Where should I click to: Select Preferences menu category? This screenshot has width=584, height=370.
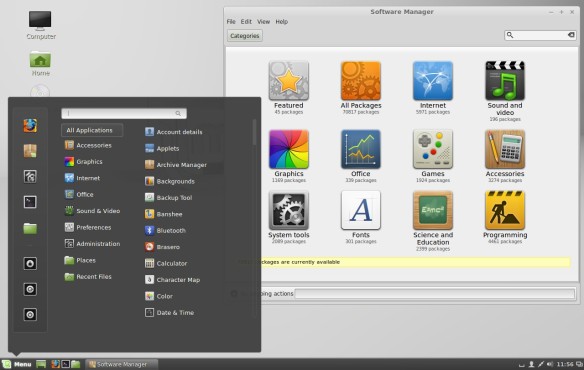click(x=88, y=227)
